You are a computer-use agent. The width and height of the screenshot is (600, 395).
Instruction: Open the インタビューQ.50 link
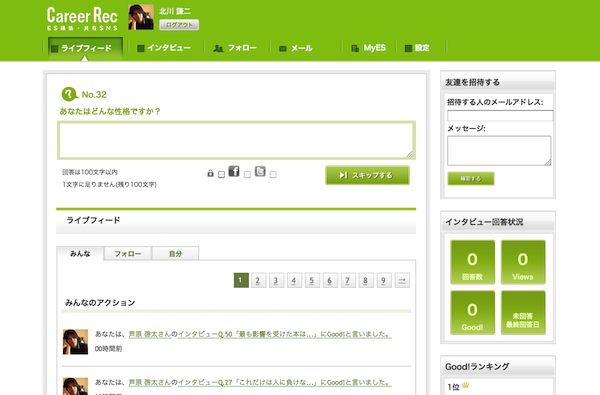pos(285,334)
